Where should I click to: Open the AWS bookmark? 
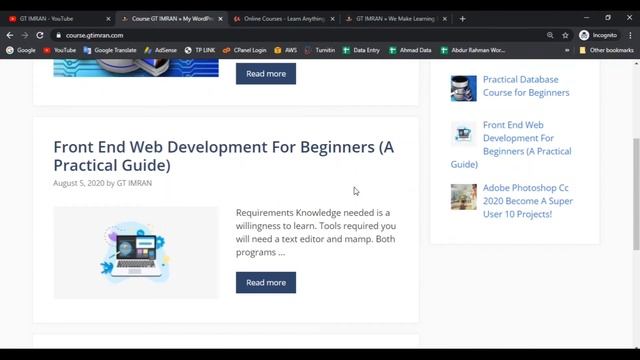click(x=286, y=50)
